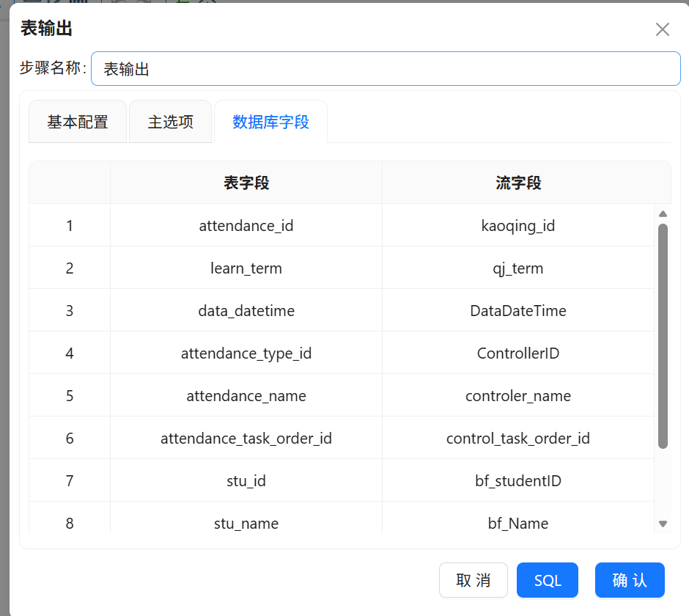The height and width of the screenshot is (616, 689).
Task: Click the qj_term cell
Action: [x=518, y=268]
